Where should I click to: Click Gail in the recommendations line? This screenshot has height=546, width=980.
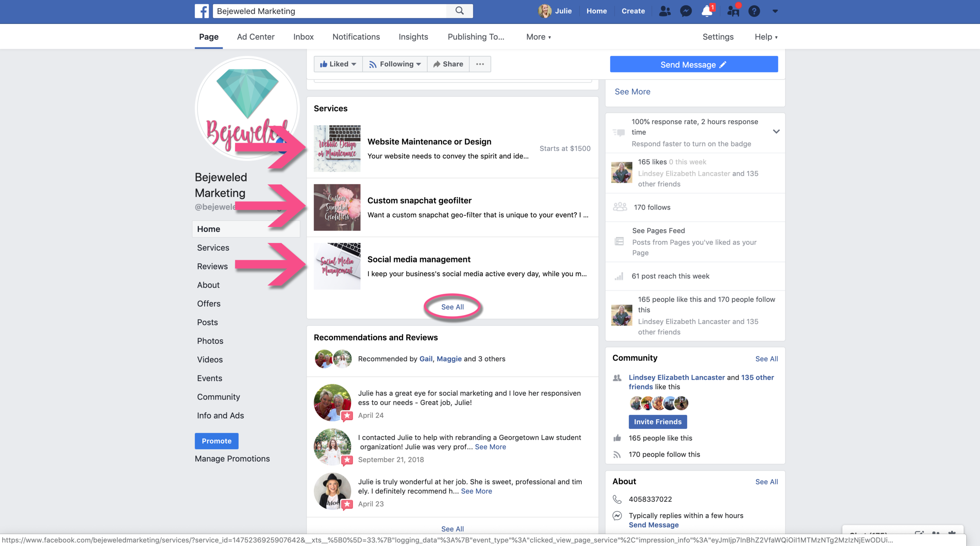(x=426, y=359)
